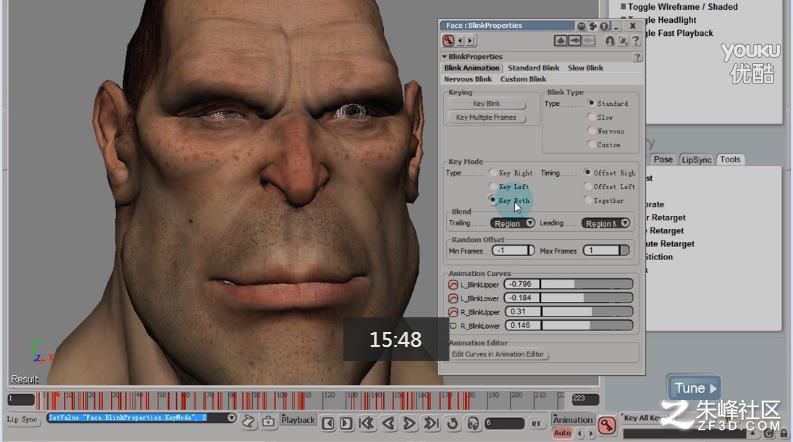This screenshot has height=442, width=793.
Task: Click the snake-shaped script icon beside command line
Action: [x=248, y=421]
